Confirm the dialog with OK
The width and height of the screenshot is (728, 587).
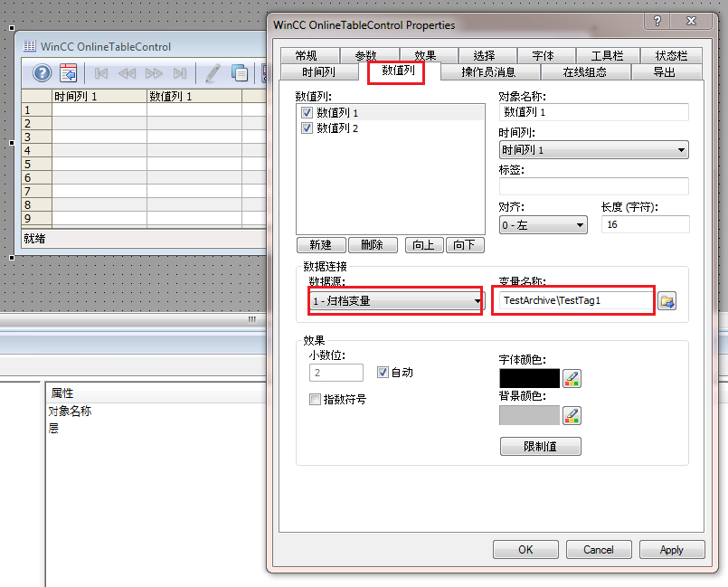click(525, 550)
